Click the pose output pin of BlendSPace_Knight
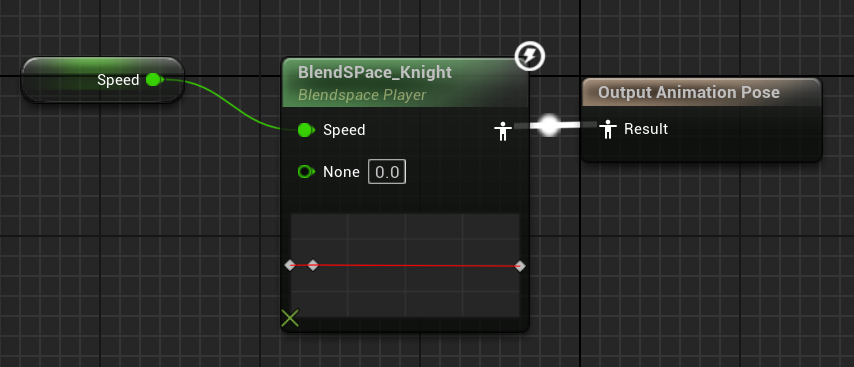Image resolution: width=854 pixels, height=367 pixels. pyautogui.click(x=503, y=131)
